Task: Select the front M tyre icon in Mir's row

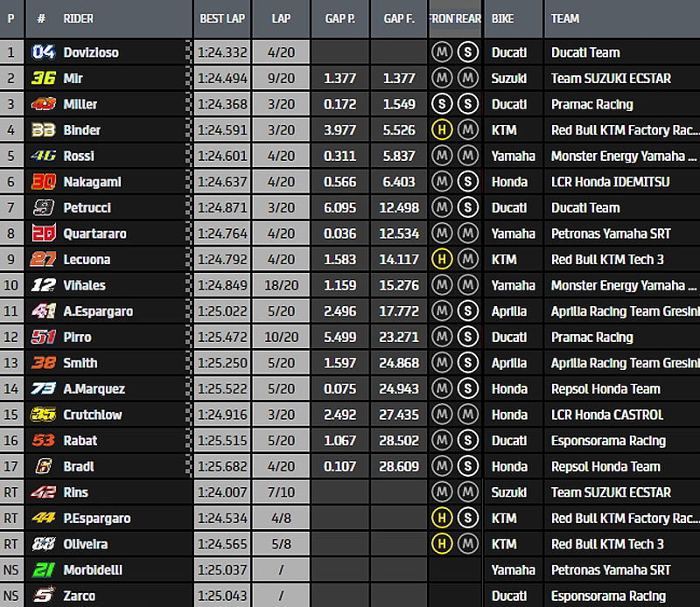Action: [442, 79]
